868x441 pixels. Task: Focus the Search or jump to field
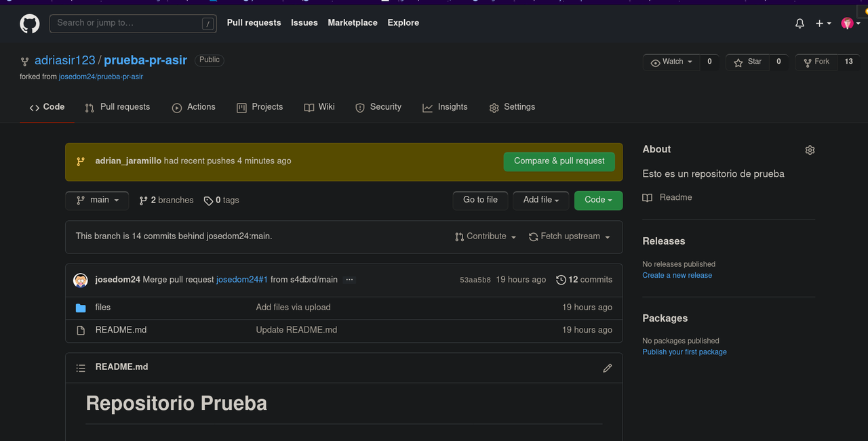pyautogui.click(x=133, y=24)
